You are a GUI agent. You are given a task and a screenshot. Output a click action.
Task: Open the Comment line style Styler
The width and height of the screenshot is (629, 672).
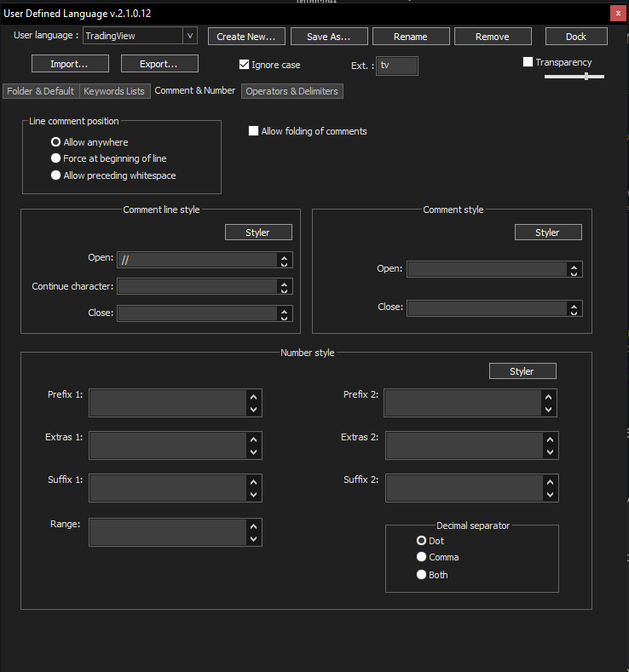(258, 233)
